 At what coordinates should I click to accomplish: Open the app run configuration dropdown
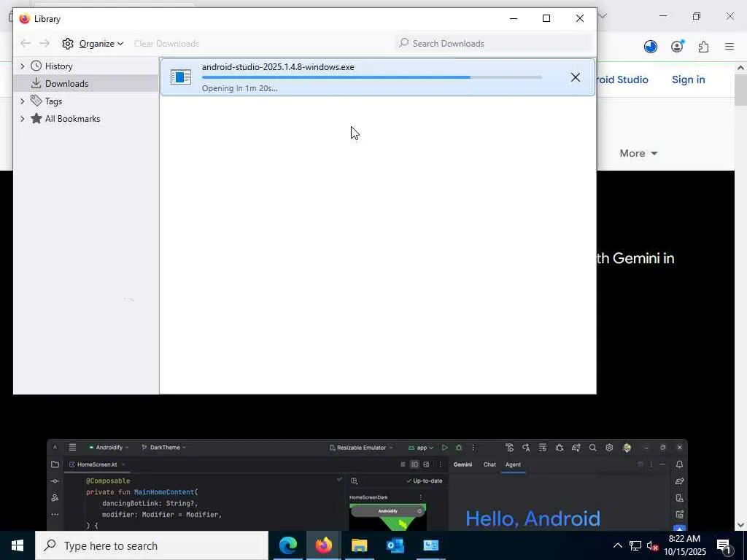pos(421,448)
